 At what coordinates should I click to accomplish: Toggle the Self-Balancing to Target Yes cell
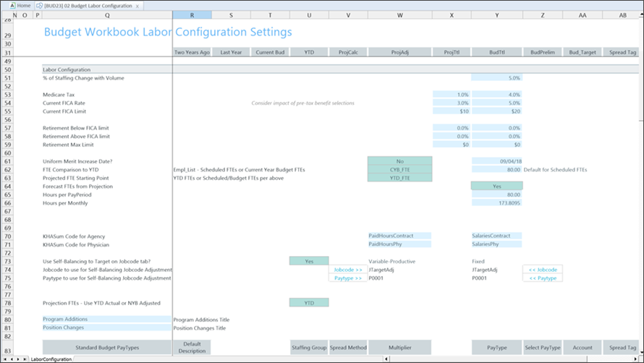pos(309,261)
